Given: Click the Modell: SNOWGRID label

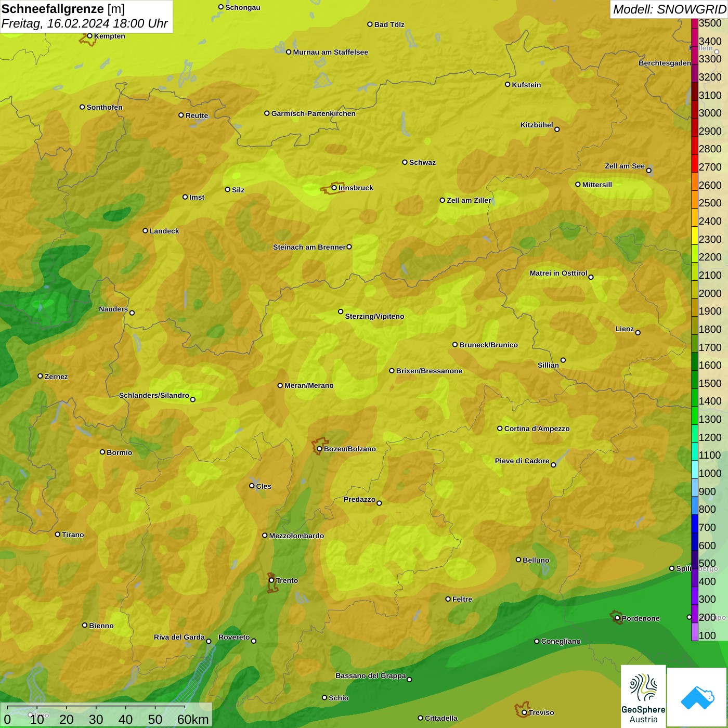Looking at the screenshot, I should pyautogui.click(x=669, y=9).
